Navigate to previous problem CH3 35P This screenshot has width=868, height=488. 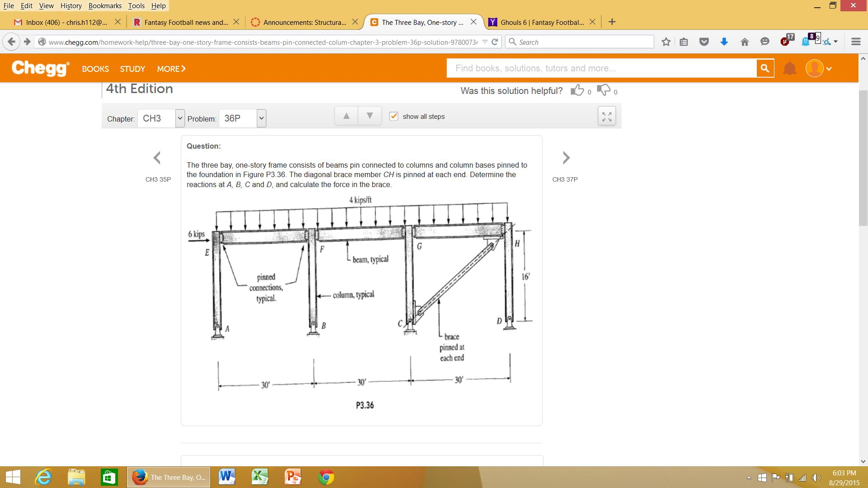coord(157,158)
